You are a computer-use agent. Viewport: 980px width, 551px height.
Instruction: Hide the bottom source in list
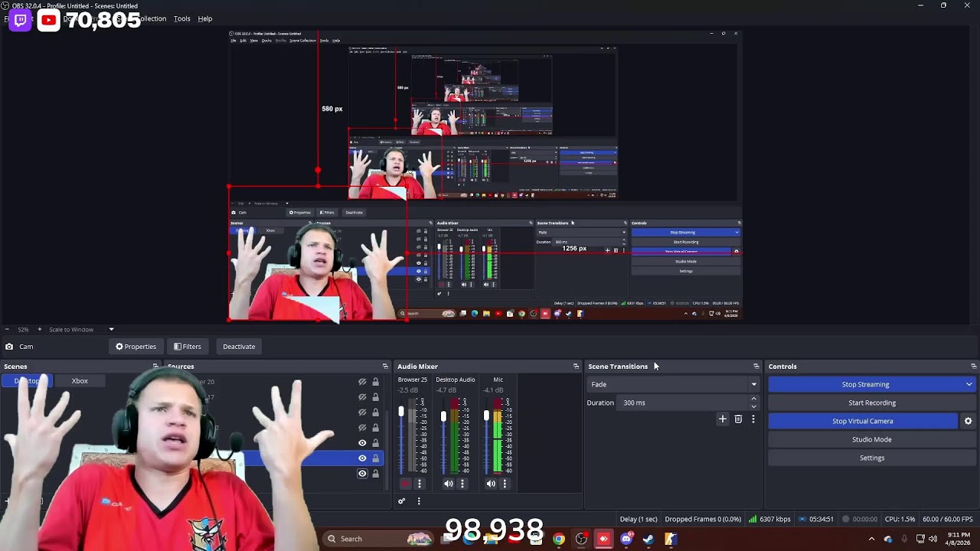point(362,474)
